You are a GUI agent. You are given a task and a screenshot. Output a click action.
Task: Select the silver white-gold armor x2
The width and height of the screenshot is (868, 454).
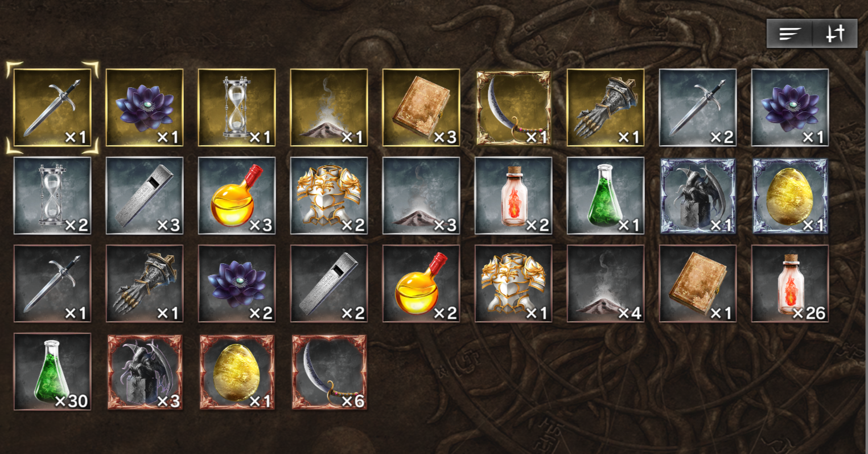(x=329, y=195)
